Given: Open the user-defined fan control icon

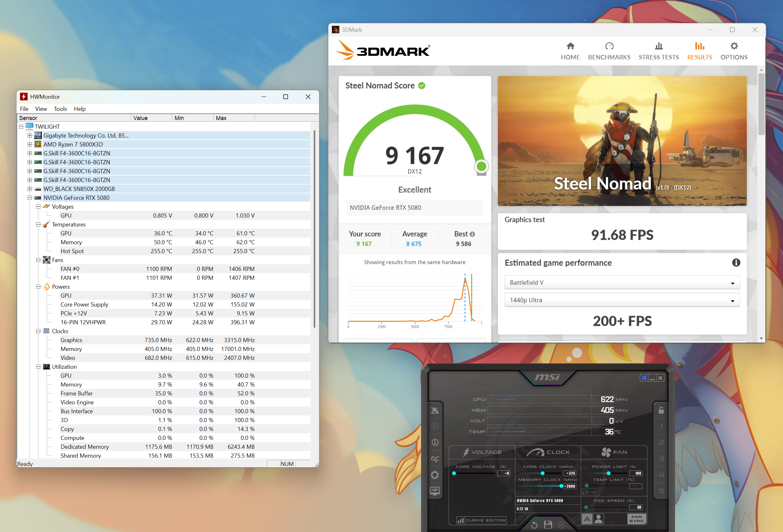Looking at the screenshot, I should [x=599, y=519].
